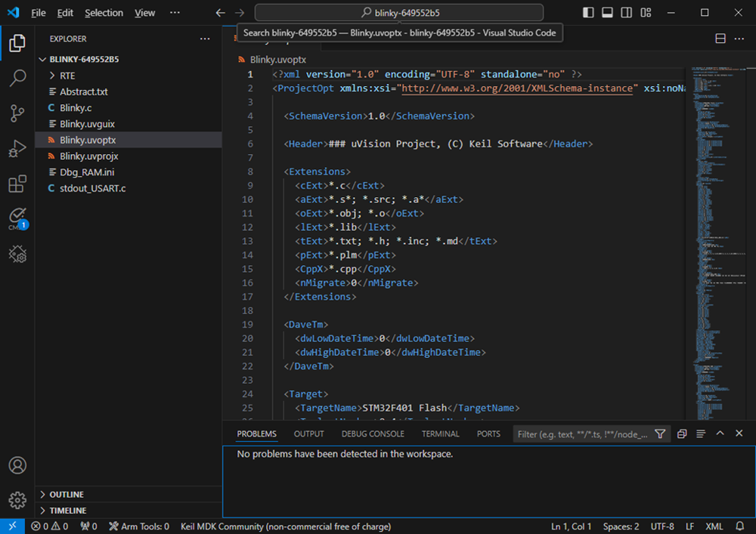Open the Arm device manager view icon
The image size is (756, 534).
[x=17, y=254]
